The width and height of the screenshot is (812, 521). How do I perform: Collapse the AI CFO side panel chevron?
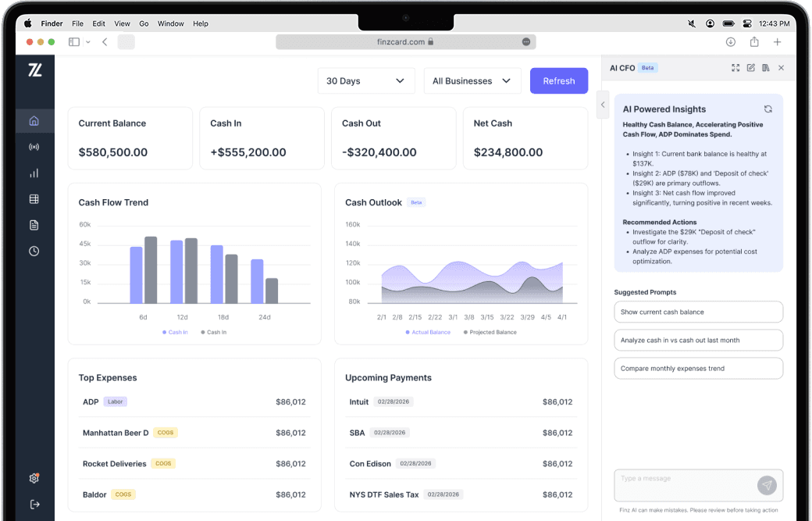coord(602,104)
